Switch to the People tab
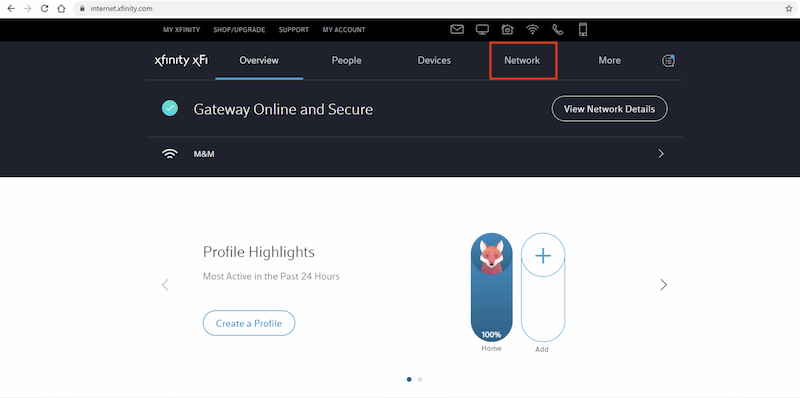Screen dimensions: 800x398 pos(346,61)
